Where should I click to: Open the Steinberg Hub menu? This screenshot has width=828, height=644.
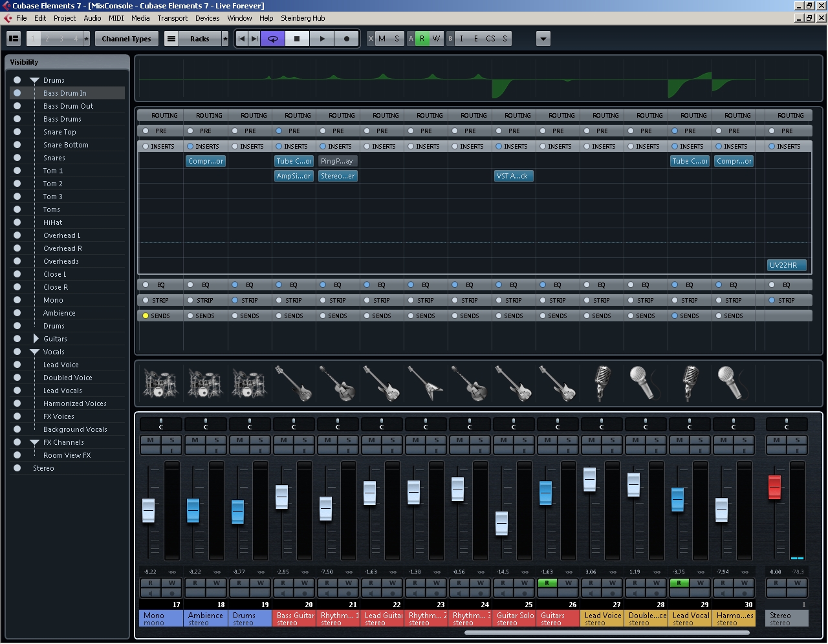click(x=303, y=18)
